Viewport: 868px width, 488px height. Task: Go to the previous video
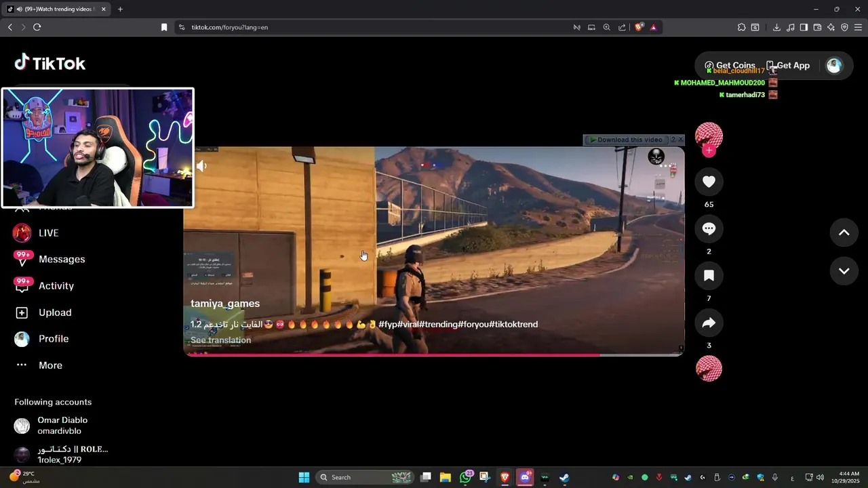844,232
